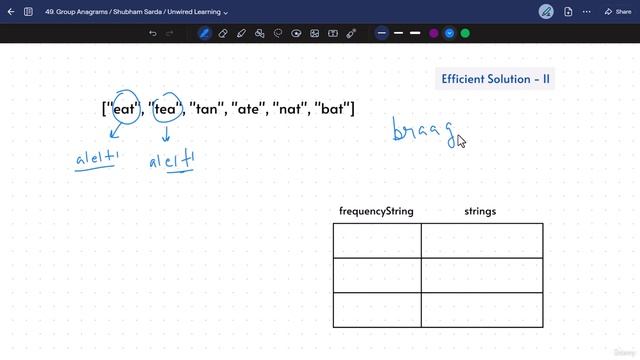The width and height of the screenshot is (640, 360).
Task: Select the Shapes tool
Action: (x=260, y=33)
